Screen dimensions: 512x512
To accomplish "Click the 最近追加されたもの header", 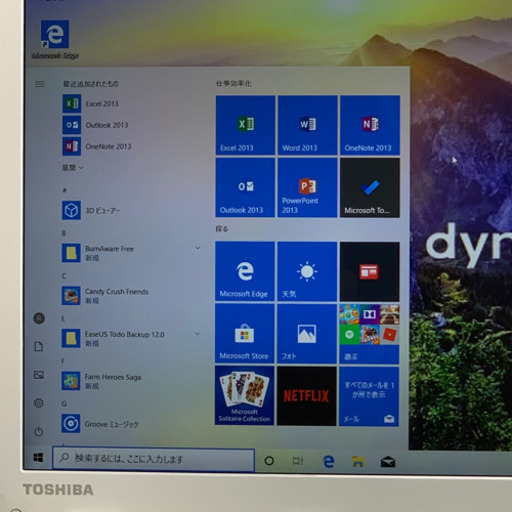I will (x=91, y=84).
